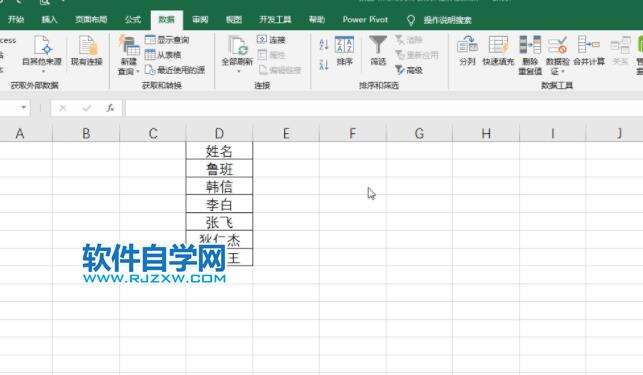Open the Power Pivot tab
Screen dimensions: 643x375
(x=365, y=19)
